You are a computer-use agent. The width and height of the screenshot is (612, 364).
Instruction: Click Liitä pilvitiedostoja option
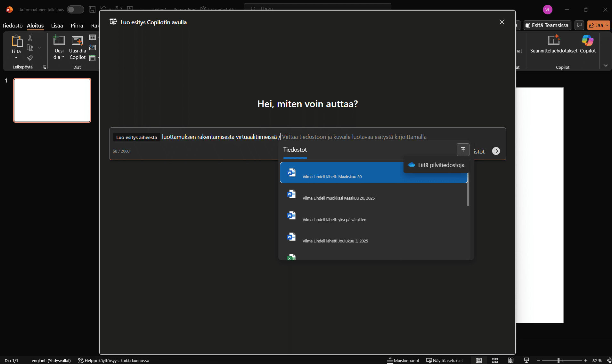tap(437, 165)
